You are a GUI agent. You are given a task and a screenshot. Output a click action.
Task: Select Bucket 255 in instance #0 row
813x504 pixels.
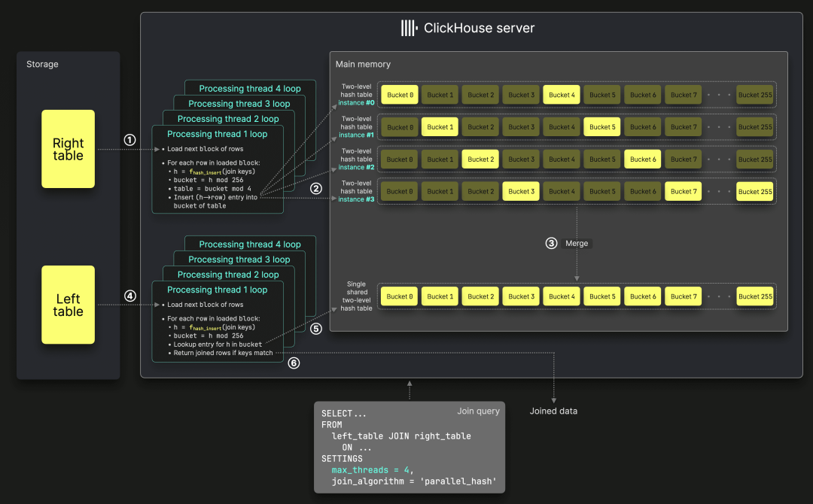[755, 95]
